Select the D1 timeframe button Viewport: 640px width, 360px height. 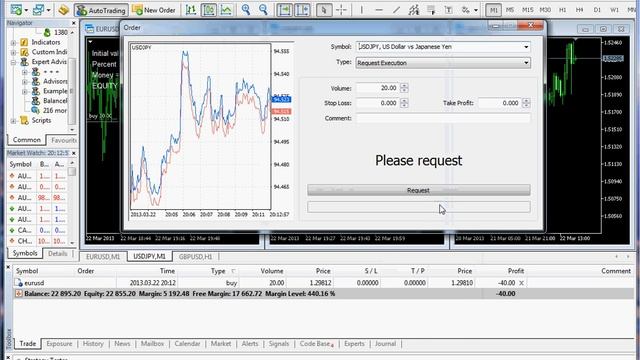(x=597, y=10)
